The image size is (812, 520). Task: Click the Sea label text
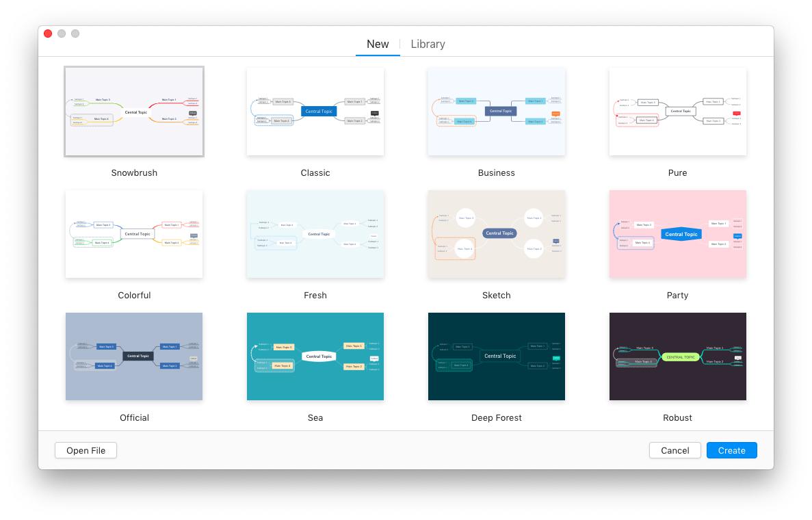(x=315, y=418)
